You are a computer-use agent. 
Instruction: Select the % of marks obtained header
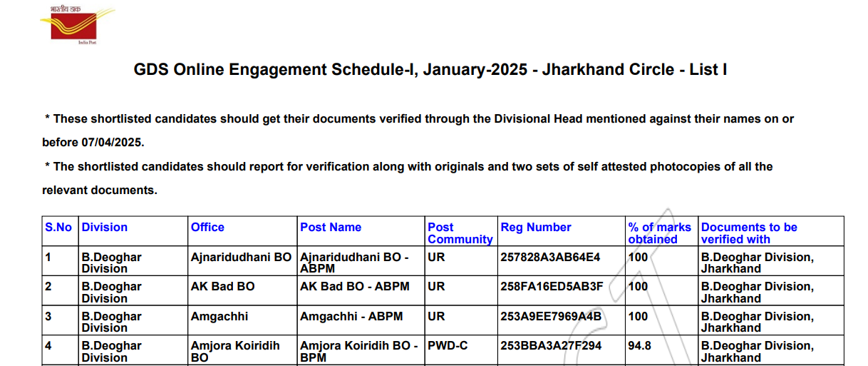coord(659,233)
